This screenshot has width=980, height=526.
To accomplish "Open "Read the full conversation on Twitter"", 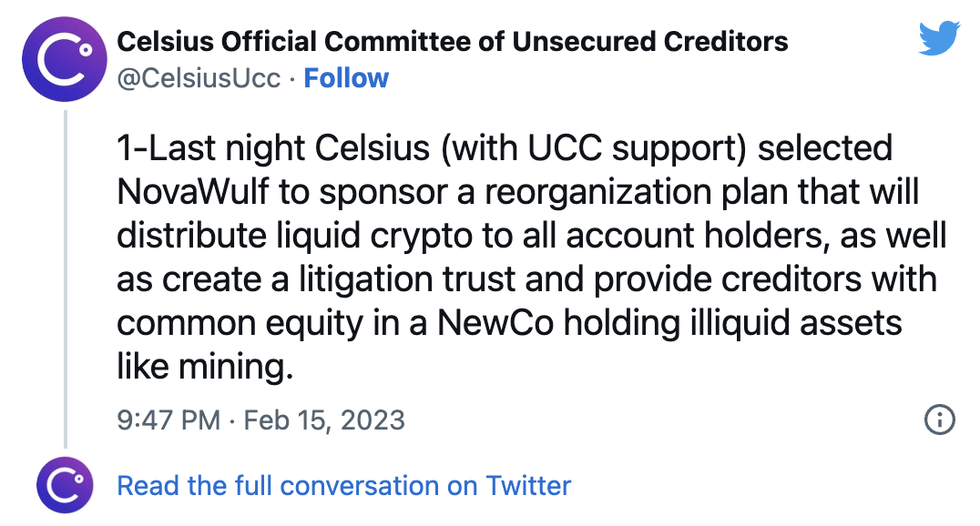I will tap(343, 486).
